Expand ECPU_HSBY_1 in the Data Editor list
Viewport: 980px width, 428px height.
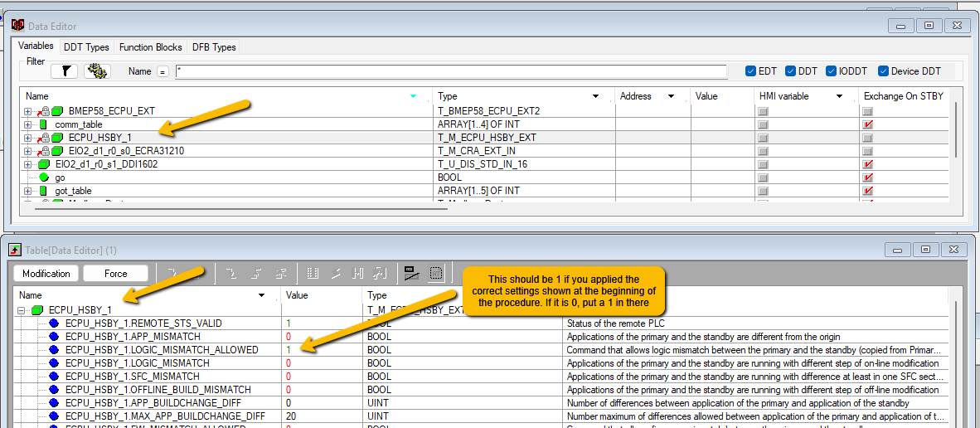[x=27, y=138]
